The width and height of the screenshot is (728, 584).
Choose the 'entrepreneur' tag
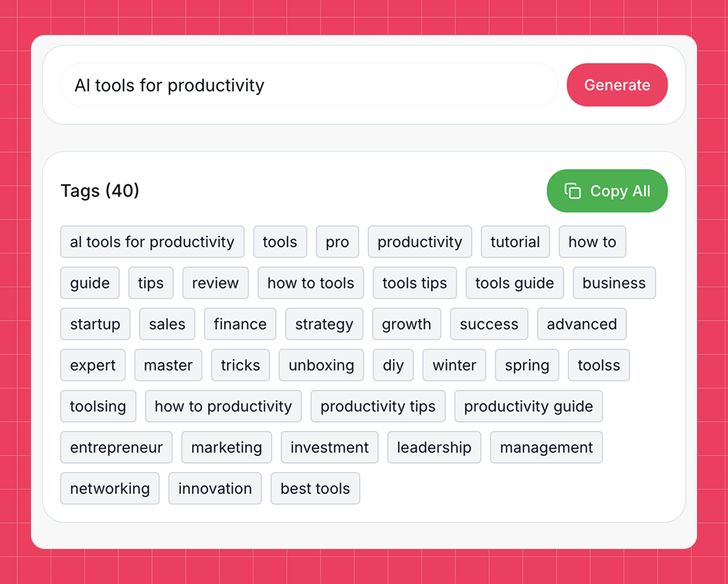click(117, 448)
